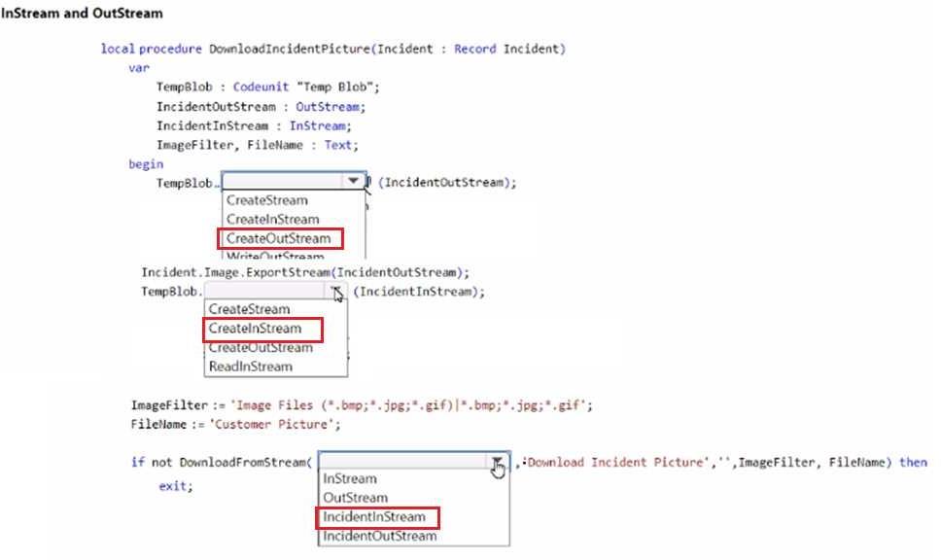
Task: Select OutStream in the third dropdown list
Action: coord(355,498)
